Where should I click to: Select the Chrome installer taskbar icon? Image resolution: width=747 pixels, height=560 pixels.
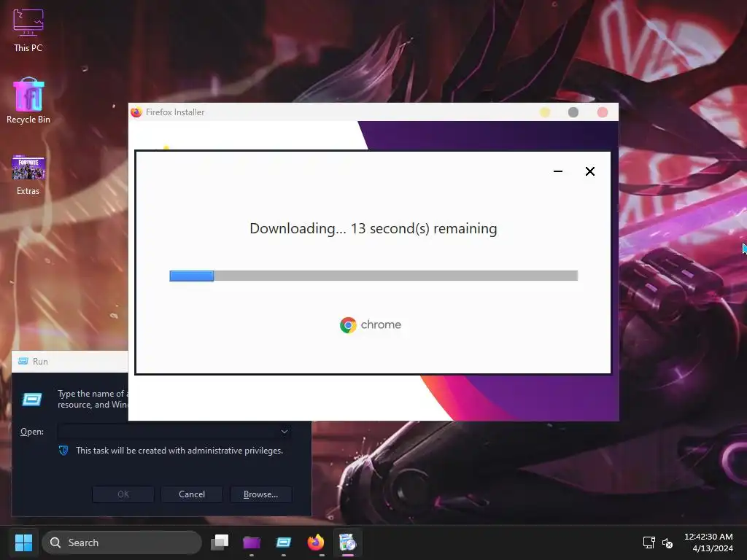point(348,542)
